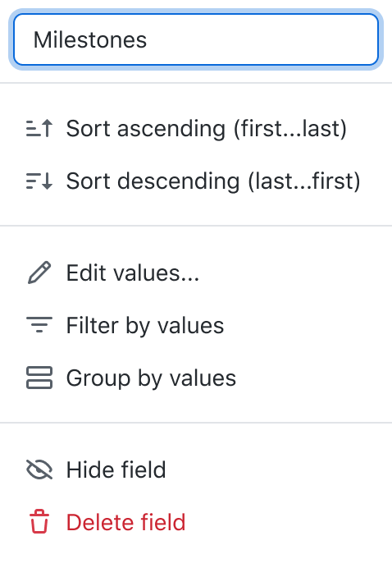Select Sort descending (last...first)

click(x=195, y=181)
